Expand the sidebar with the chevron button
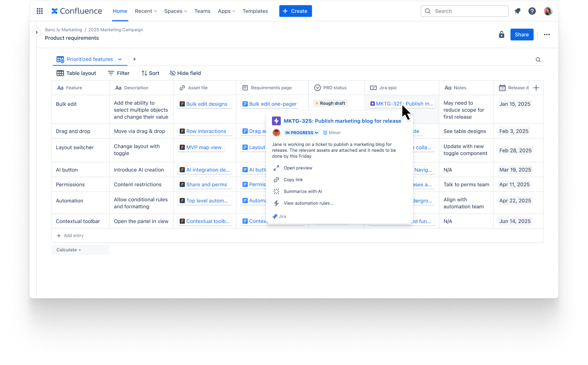Image resolution: width=588 pixels, height=365 pixels. (x=36, y=32)
